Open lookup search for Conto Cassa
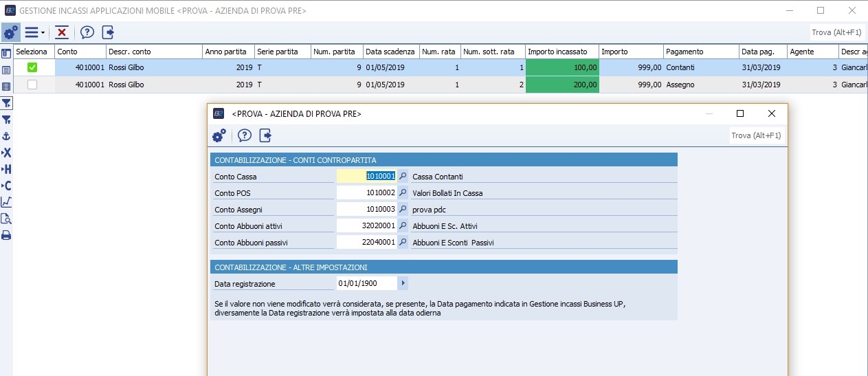Screen dimensions: 868x376 (403, 176)
